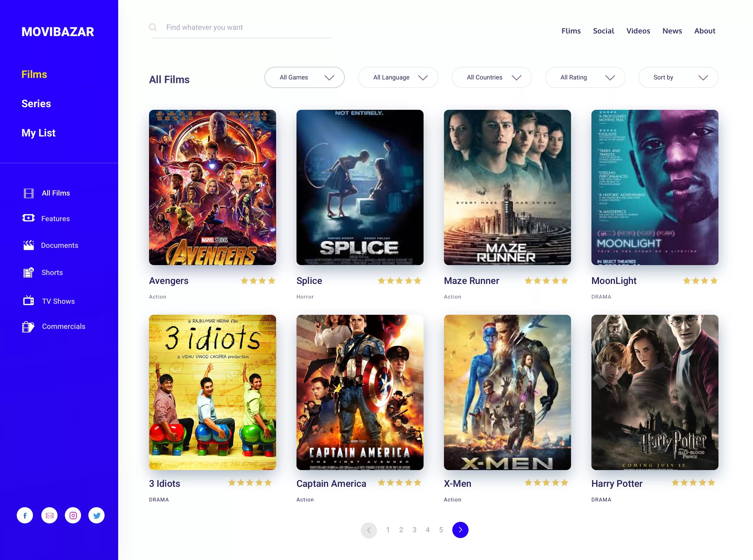Click the MOVIBAZAR logo
753x560 pixels.
pyautogui.click(x=58, y=32)
